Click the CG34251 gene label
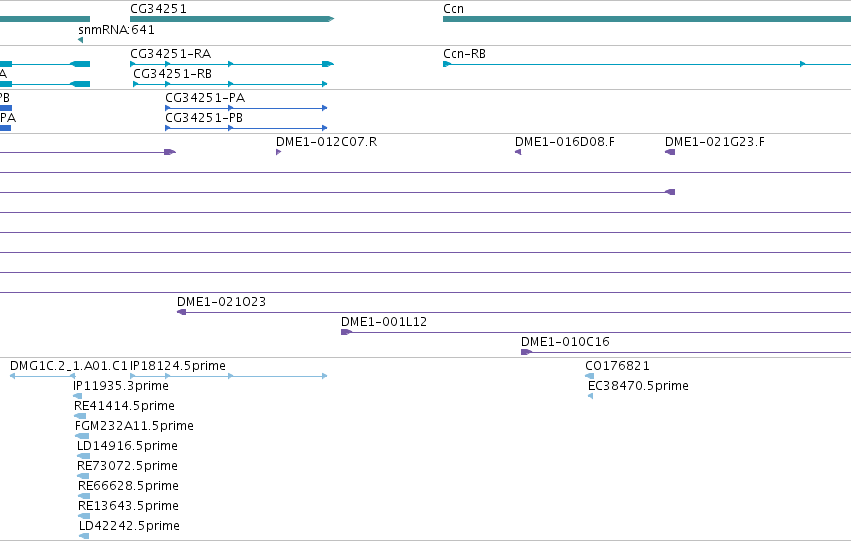Screen dimensions: 851x541 click(x=158, y=9)
